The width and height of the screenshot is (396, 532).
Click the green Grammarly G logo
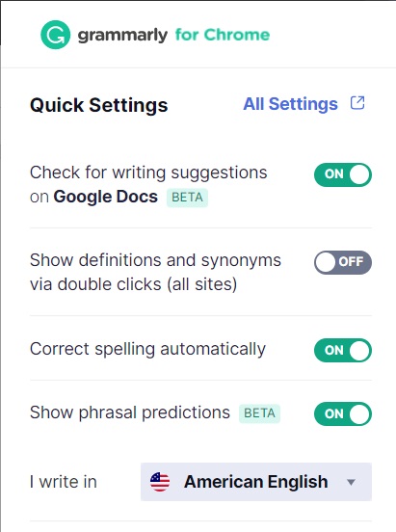pyautogui.click(x=55, y=35)
